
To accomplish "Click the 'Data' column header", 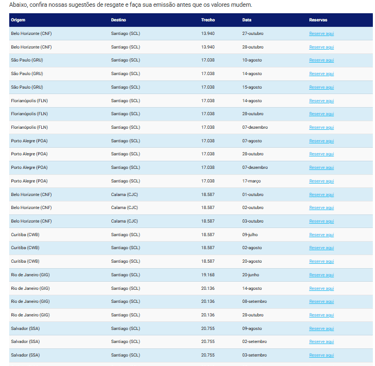I will (x=247, y=20).
